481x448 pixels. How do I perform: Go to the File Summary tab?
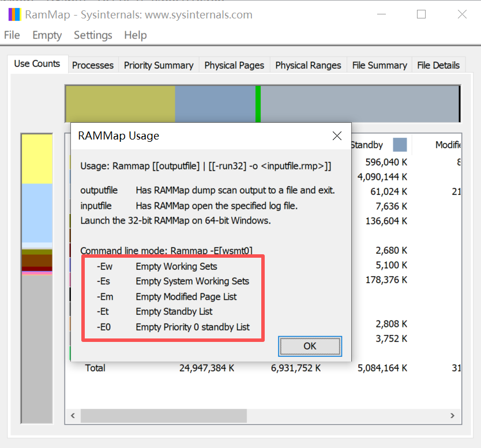pyautogui.click(x=379, y=65)
